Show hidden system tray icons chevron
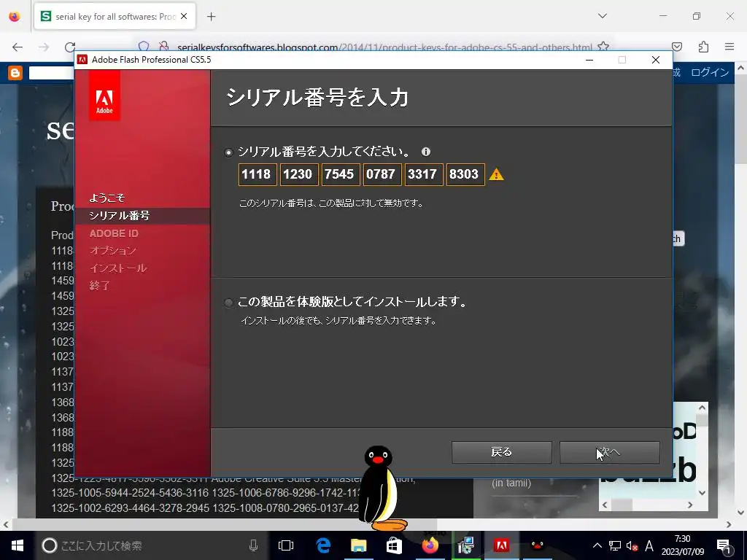The image size is (747, 560). pyautogui.click(x=597, y=545)
